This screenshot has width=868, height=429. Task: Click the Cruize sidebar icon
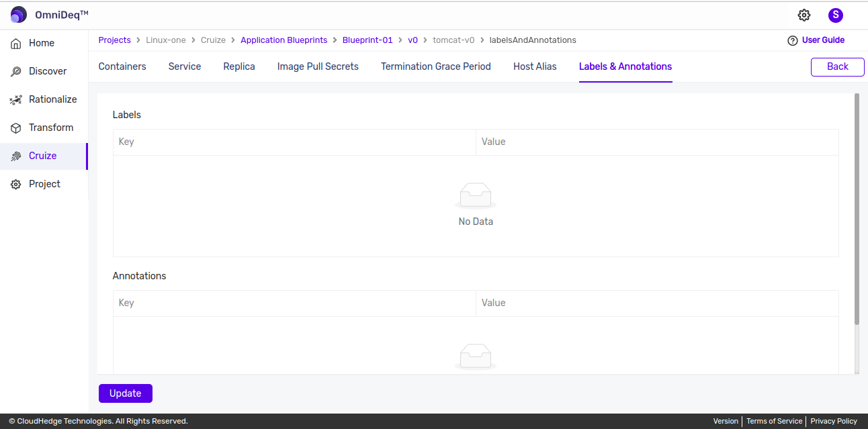(16, 156)
